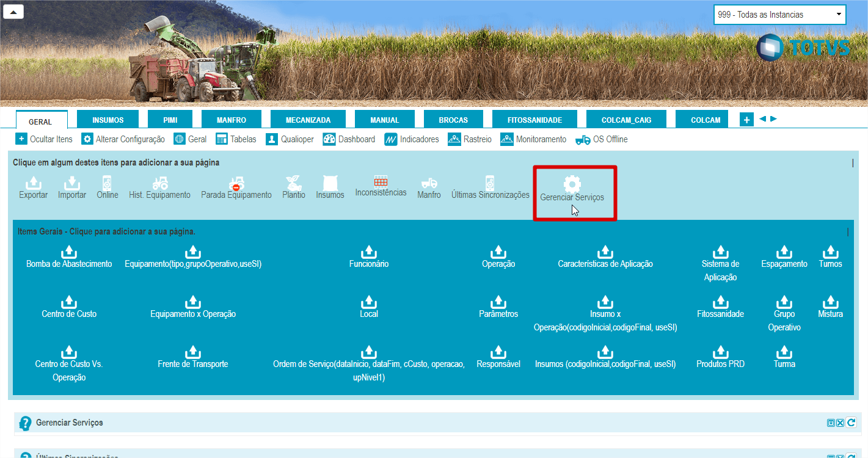Add the Responsável item
The height and width of the screenshot is (458, 868).
pyautogui.click(x=498, y=357)
